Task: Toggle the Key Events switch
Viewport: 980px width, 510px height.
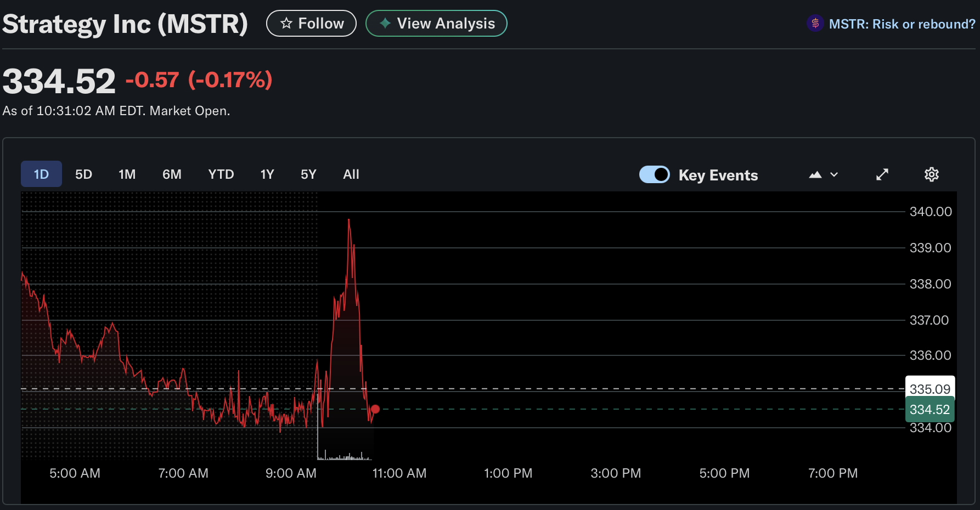Action: 655,174
